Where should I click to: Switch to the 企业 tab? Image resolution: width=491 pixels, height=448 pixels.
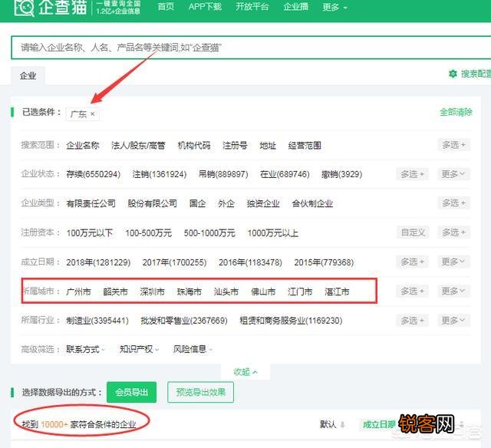(x=28, y=75)
